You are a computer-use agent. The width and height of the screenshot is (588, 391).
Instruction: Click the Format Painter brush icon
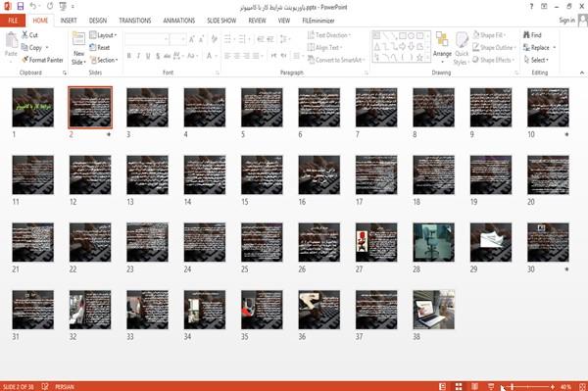(25, 60)
